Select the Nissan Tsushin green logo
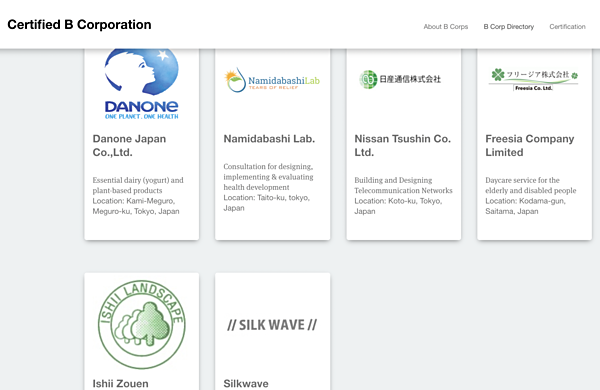Image resolution: width=600 pixels, height=390 pixels. pyautogui.click(x=400, y=79)
